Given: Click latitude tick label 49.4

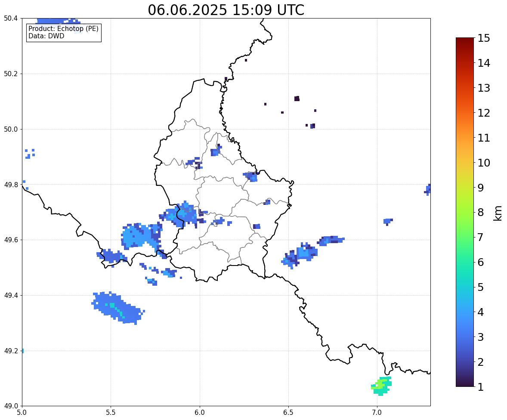Looking at the screenshot, I should click(x=10, y=295).
